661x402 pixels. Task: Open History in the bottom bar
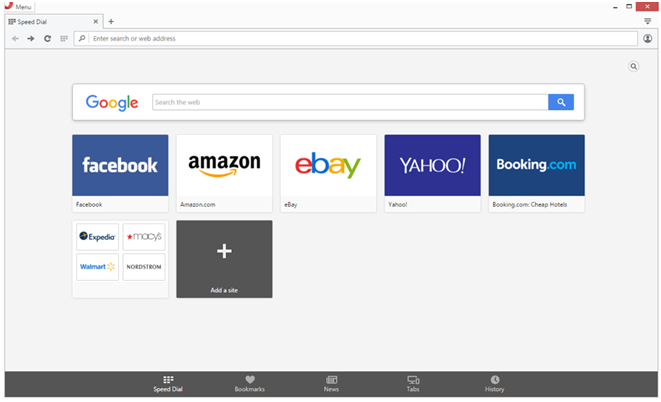[494, 384]
